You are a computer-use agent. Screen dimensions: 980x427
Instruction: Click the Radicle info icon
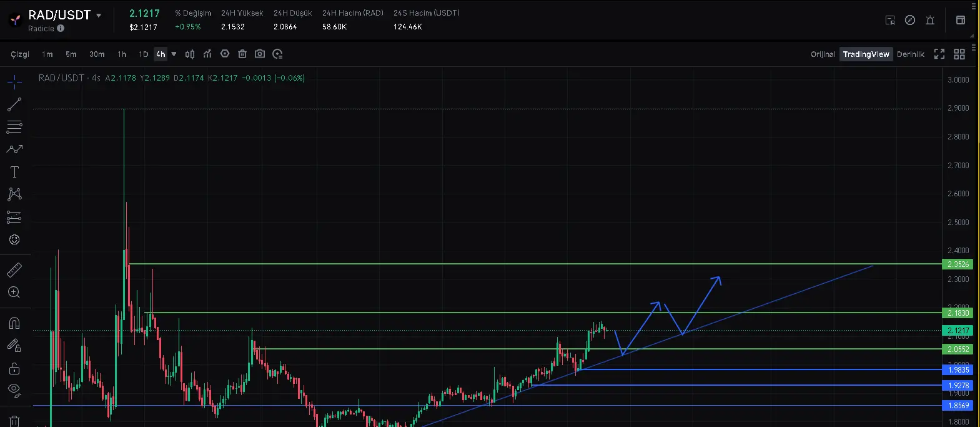(61, 28)
